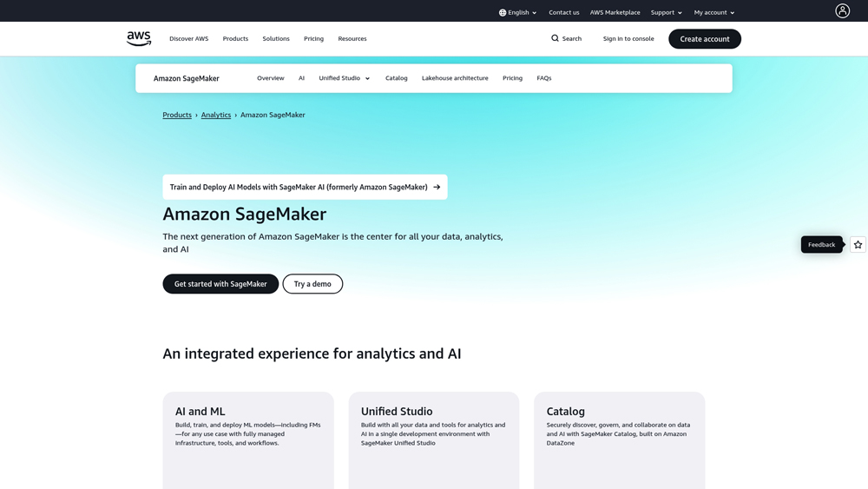Open the Discover AWS menu
868x489 pixels.
(x=188, y=39)
